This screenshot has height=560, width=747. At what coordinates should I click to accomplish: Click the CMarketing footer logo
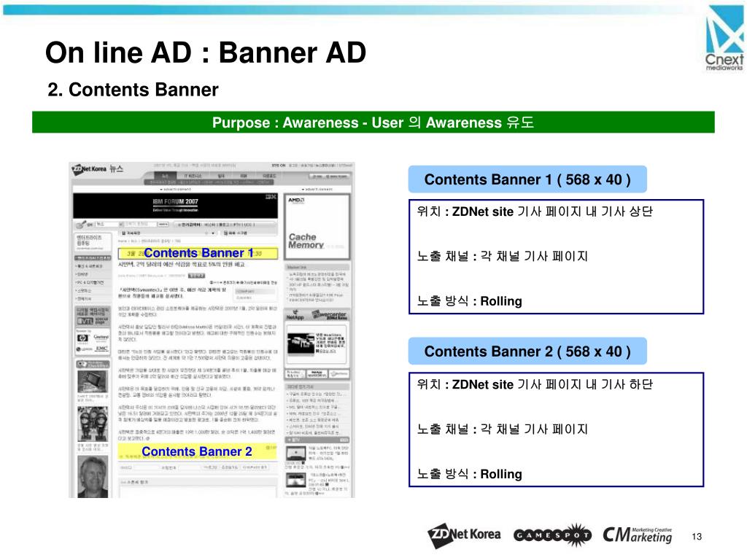pos(638,534)
